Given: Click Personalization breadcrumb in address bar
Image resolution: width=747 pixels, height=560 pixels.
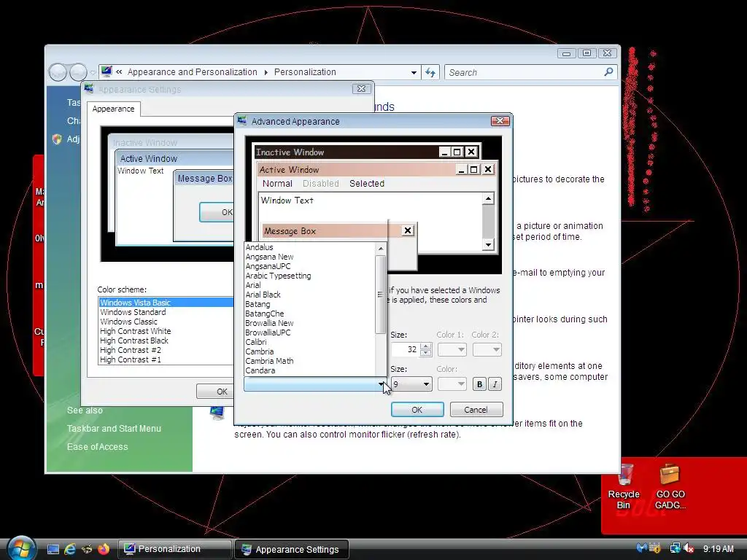Looking at the screenshot, I should click(x=305, y=72).
